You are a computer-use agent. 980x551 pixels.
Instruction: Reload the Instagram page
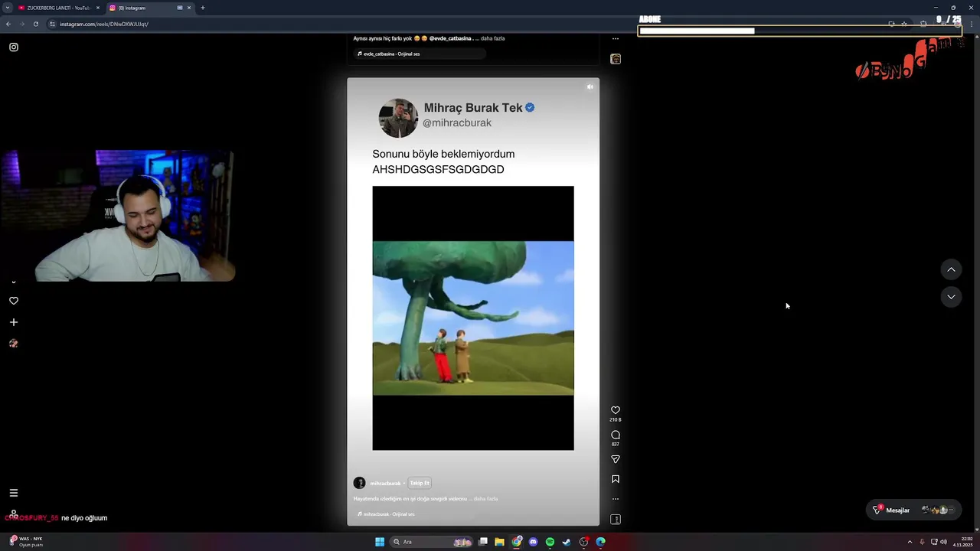point(36,24)
